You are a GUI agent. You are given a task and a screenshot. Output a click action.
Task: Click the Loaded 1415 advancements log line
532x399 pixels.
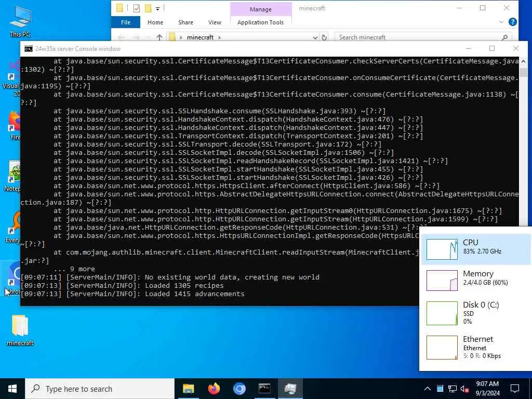tap(132, 294)
